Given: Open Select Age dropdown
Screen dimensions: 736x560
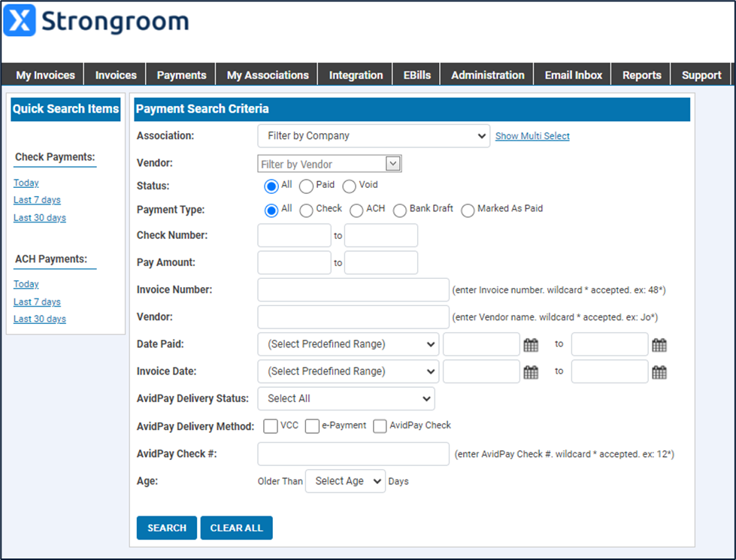Looking at the screenshot, I should [345, 481].
